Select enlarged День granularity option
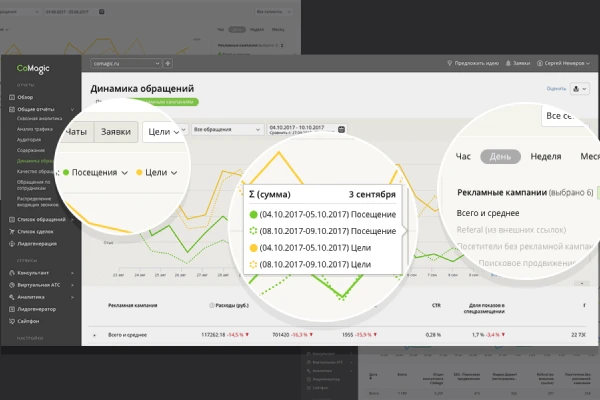Image resolution: width=600 pixels, height=400 pixels. [x=500, y=157]
